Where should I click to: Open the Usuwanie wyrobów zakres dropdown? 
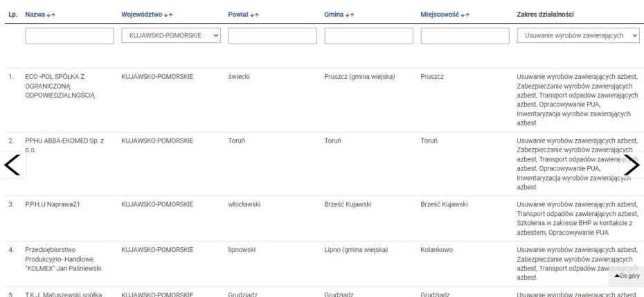pyautogui.click(x=578, y=35)
